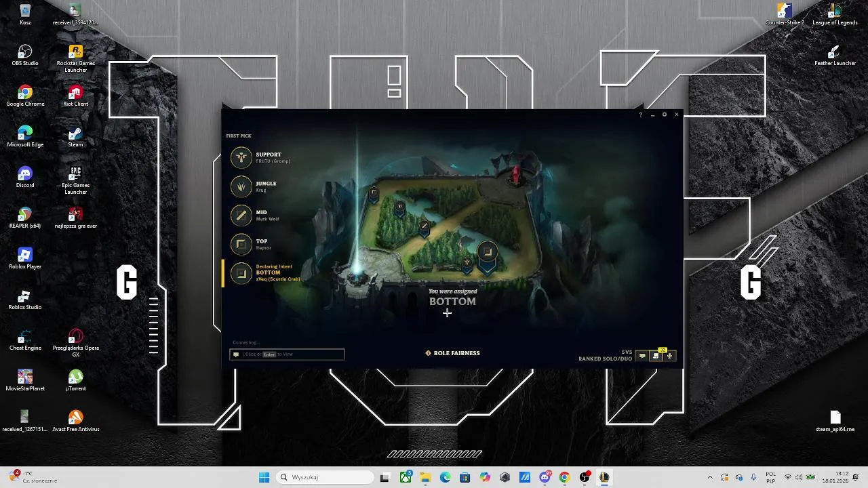868x488 pixels.
Task: Click the Wyszukaj taskbar search box
Action: tap(325, 477)
